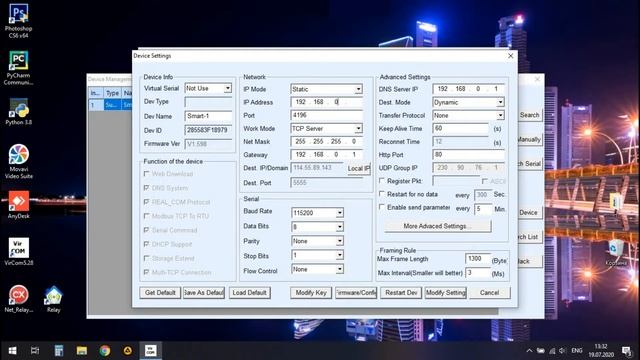Open IP Mode dropdown
Screen dimensions: 640x360
click(358, 89)
